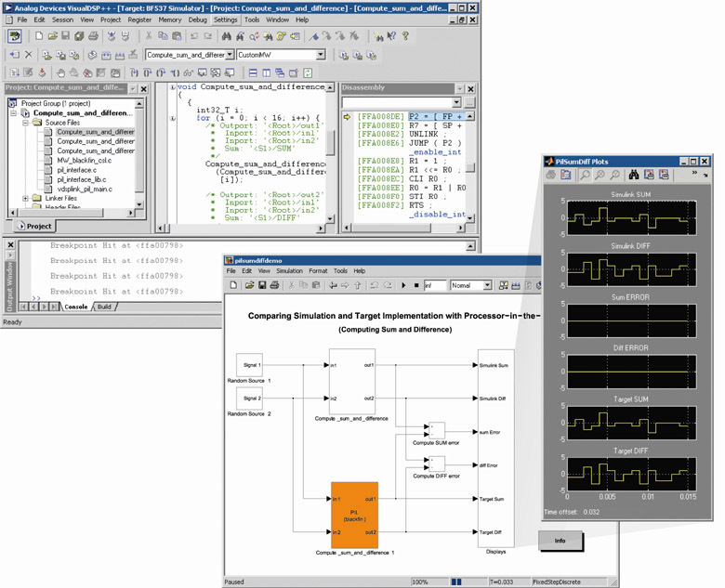Click Save icon in VisualDSP++ toolbar
The width and height of the screenshot is (725, 588).
coord(66,35)
